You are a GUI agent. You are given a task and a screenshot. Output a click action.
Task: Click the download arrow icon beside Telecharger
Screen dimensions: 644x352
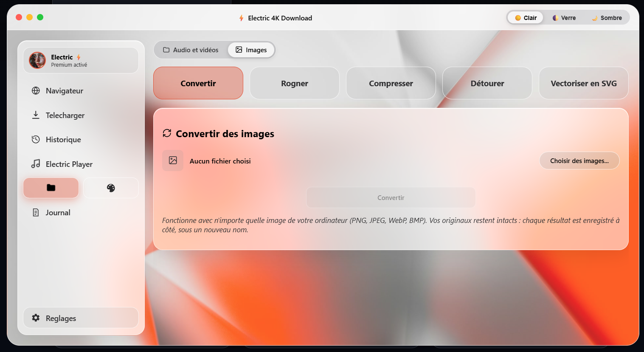36,115
